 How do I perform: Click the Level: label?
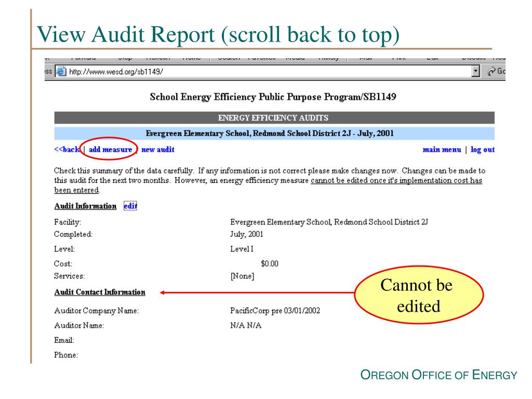(x=64, y=249)
